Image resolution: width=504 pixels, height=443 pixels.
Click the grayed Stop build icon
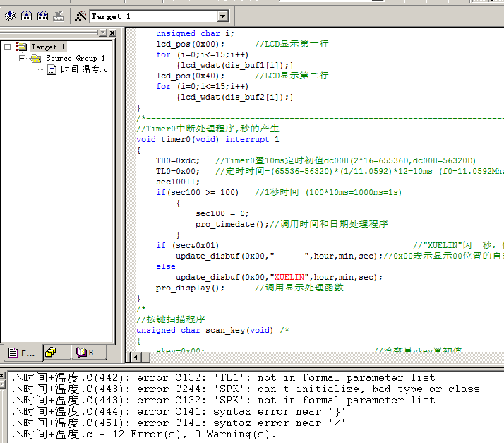(x=59, y=16)
